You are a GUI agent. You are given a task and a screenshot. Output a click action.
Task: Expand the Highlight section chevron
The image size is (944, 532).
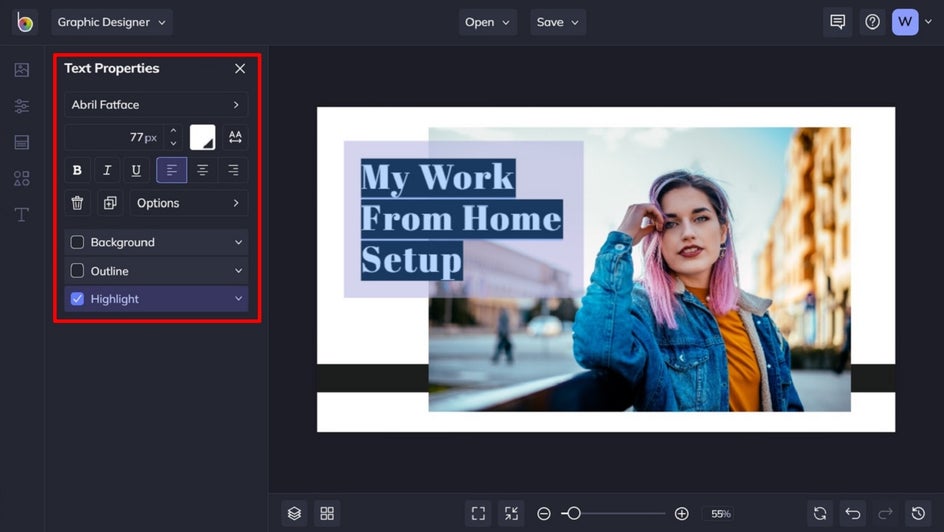point(238,299)
